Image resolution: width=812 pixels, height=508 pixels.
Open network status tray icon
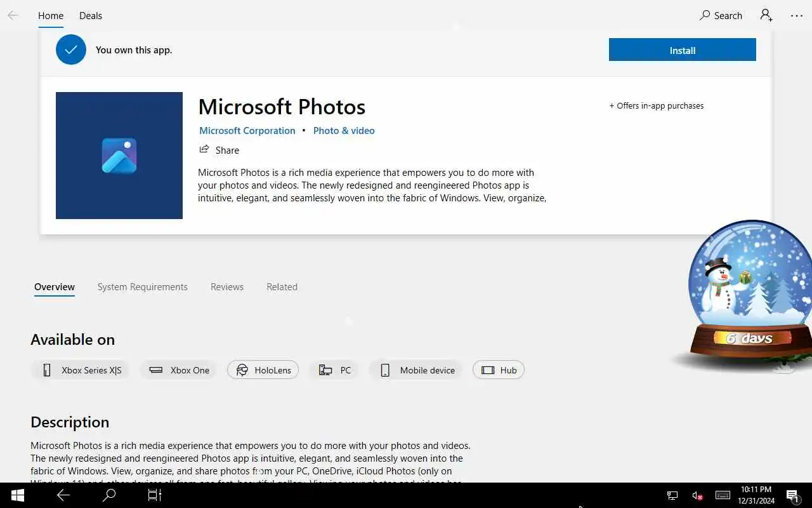pos(672,495)
